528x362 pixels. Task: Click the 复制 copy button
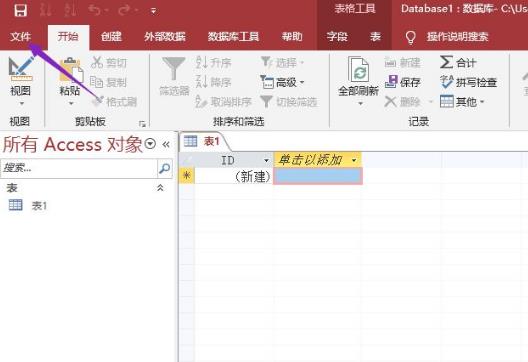click(108, 82)
